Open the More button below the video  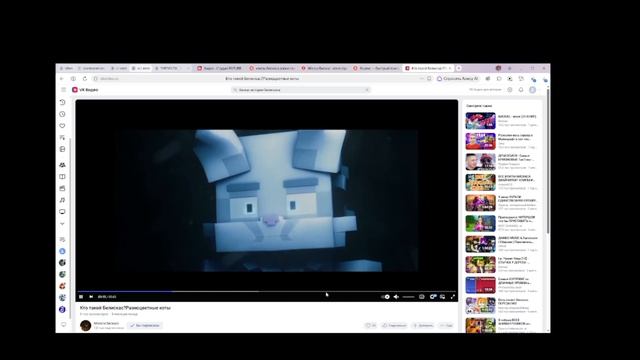click(446, 325)
